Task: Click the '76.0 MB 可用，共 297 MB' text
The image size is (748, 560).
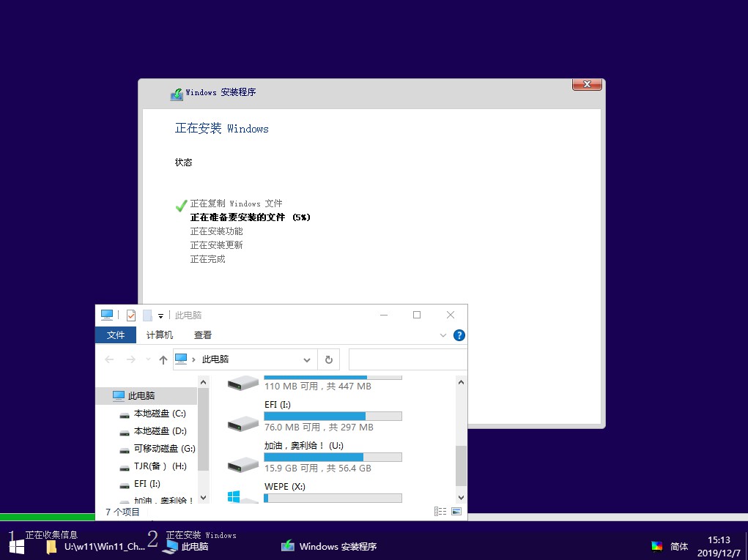Action: (x=319, y=428)
